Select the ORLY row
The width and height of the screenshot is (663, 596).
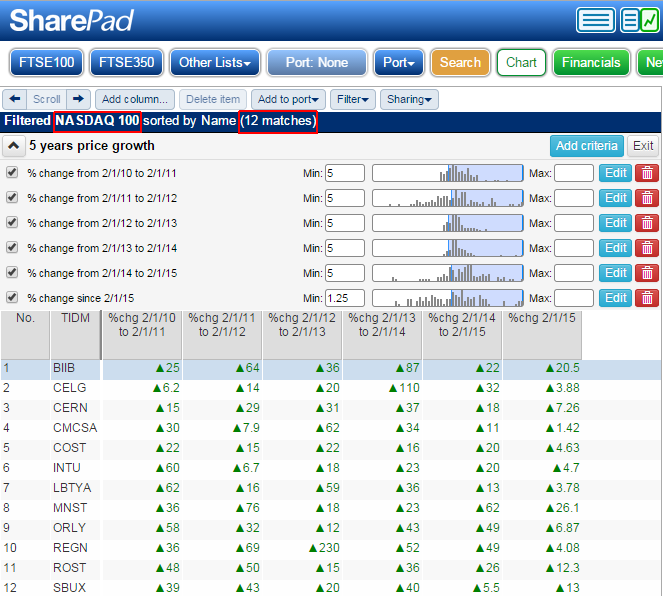332,528
